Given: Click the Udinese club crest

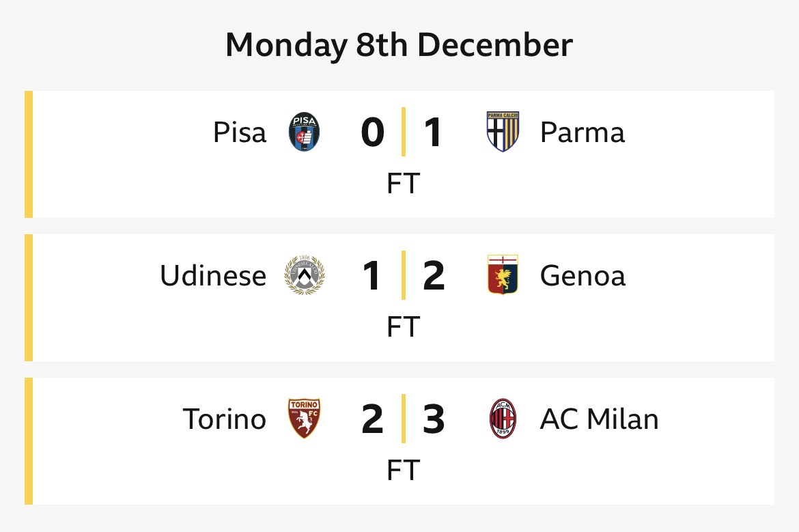Looking at the screenshot, I should 304,275.
